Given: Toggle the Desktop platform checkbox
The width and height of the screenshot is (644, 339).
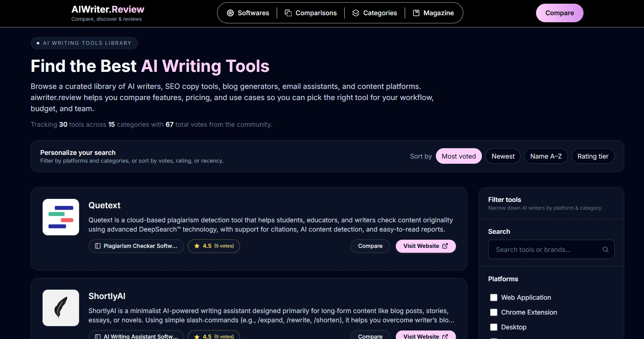Looking at the screenshot, I should point(494,327).
